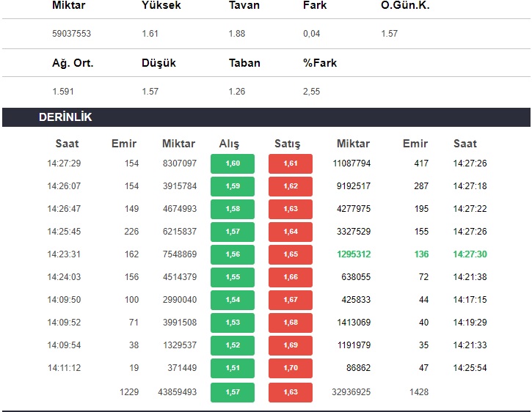Select the Miktar value 59037553
This screenshot has height=412, width=532.
point(72,34)
